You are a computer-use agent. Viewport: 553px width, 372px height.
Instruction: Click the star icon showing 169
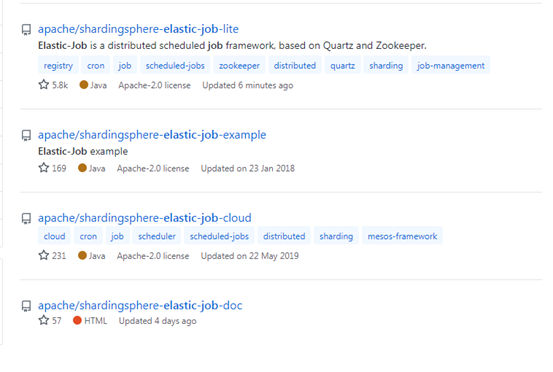point(44,168)
